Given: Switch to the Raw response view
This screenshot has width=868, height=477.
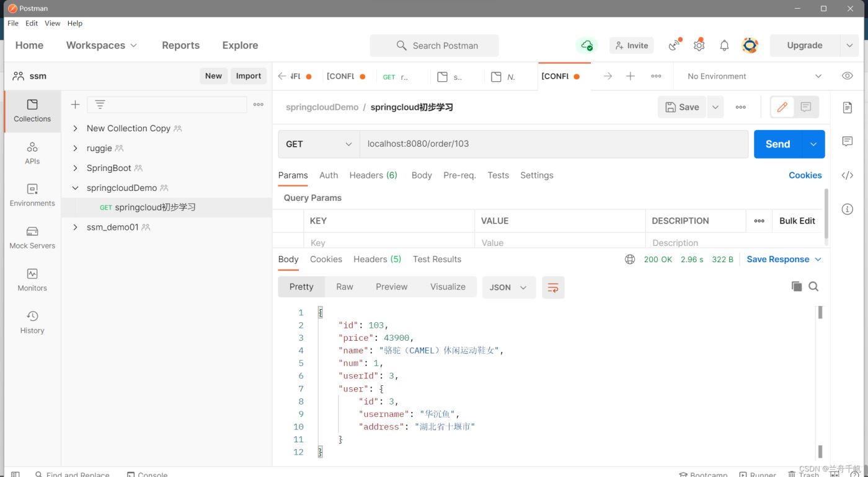Looking at the screenshot, I should (345, 287).
